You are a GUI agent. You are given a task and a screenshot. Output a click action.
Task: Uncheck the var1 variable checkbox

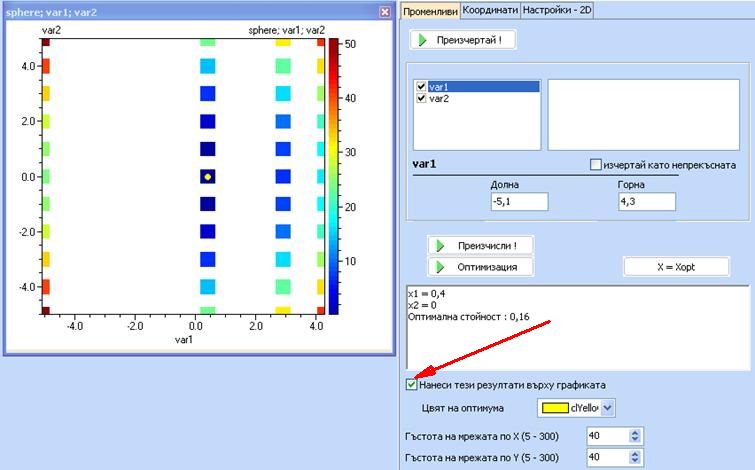click(x=421, y=87)
